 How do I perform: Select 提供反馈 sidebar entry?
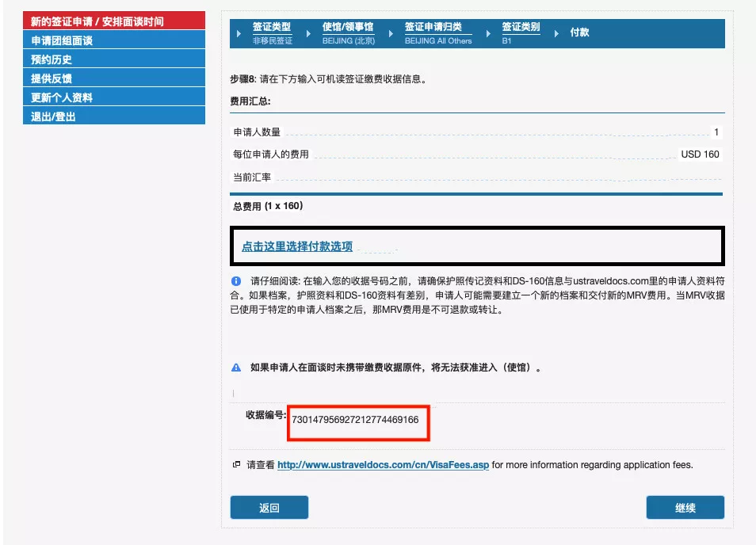coord(114,78)
